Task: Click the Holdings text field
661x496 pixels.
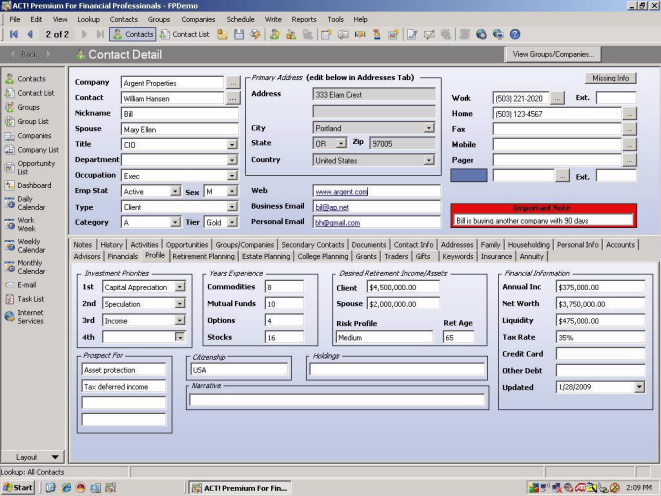Action: point(397,370)
